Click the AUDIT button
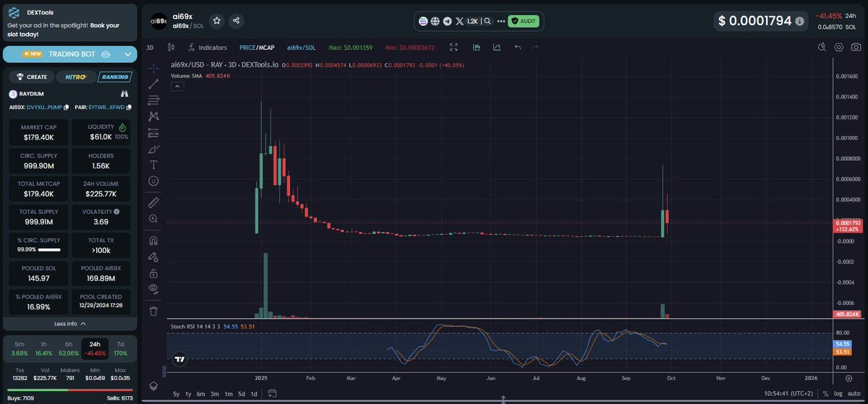 pyautogui.click(x=523, y=22)
